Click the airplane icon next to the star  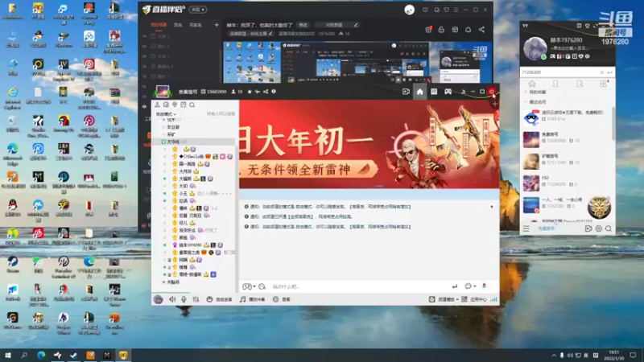pos(257,92)
